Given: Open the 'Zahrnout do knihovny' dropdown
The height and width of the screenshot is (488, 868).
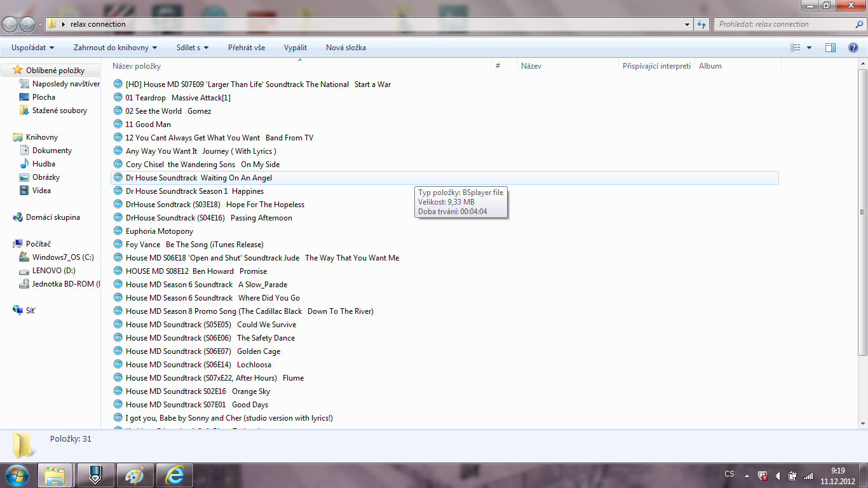Looking at the screenshot, I should pos(115,48).
